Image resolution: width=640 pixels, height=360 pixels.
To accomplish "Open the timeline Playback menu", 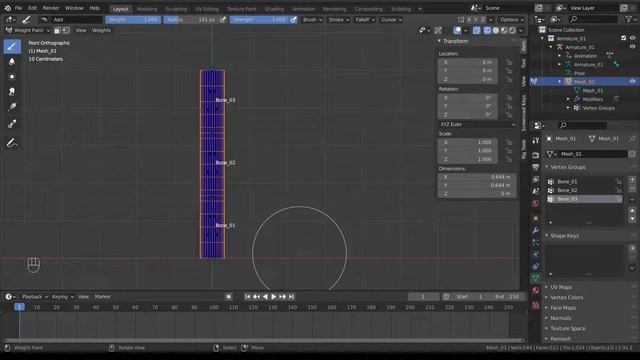I will (x=34, y=297).
